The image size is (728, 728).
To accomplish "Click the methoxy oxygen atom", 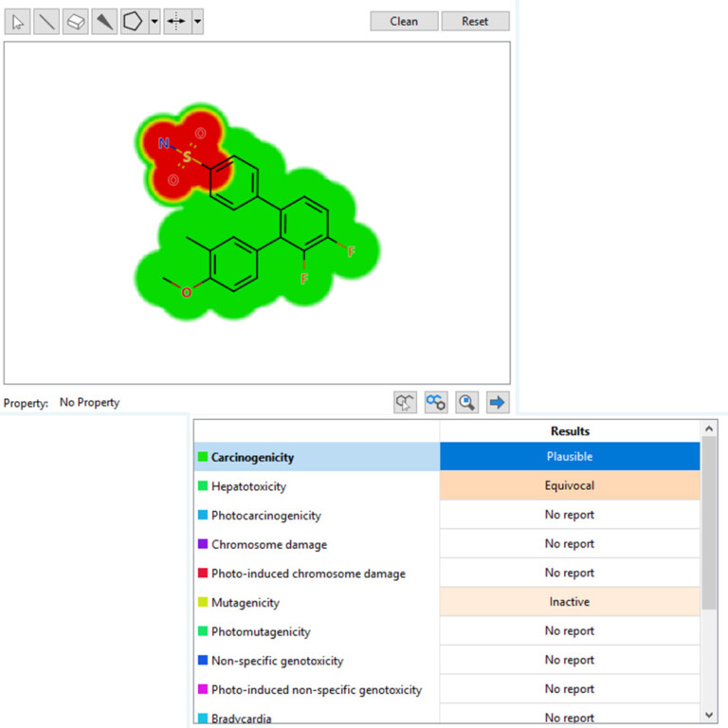I will coord(186,293).
